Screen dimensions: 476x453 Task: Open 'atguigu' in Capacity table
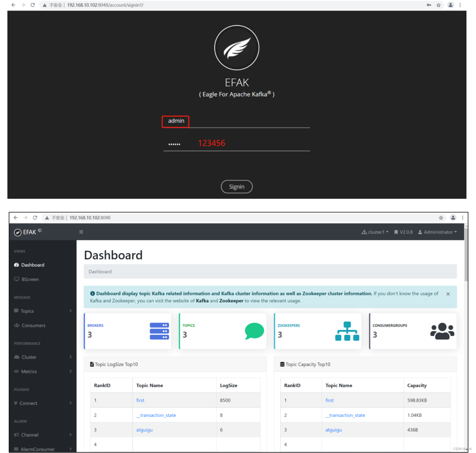[x=334, y=430]
